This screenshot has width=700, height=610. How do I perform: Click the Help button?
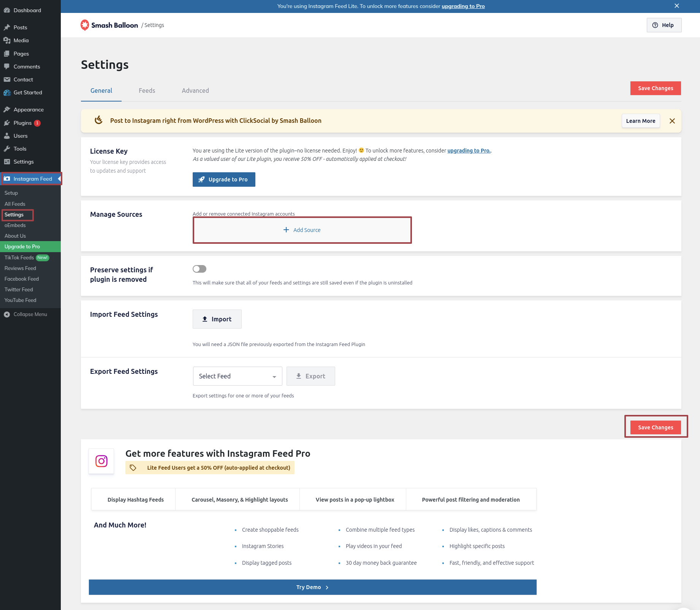tap(664, 25)
